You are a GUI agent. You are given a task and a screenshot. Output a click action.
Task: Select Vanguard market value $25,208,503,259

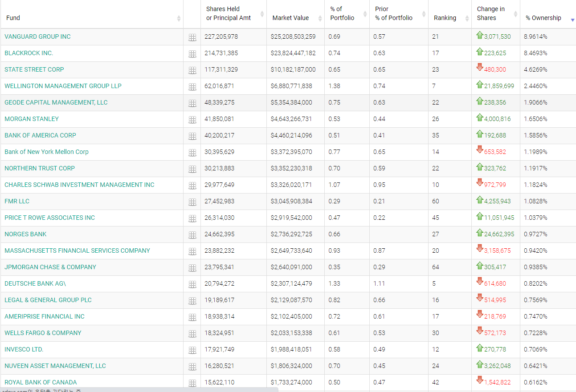pyautogui.click(x=293, y=36)
